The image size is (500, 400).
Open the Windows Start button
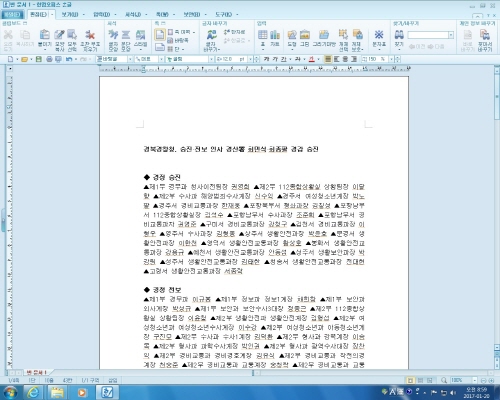click(10, 392)
